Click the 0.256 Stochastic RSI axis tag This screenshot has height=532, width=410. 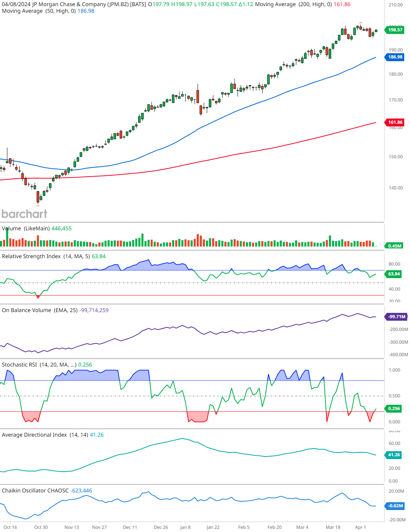pyautogui.click(x=394, y=408)
